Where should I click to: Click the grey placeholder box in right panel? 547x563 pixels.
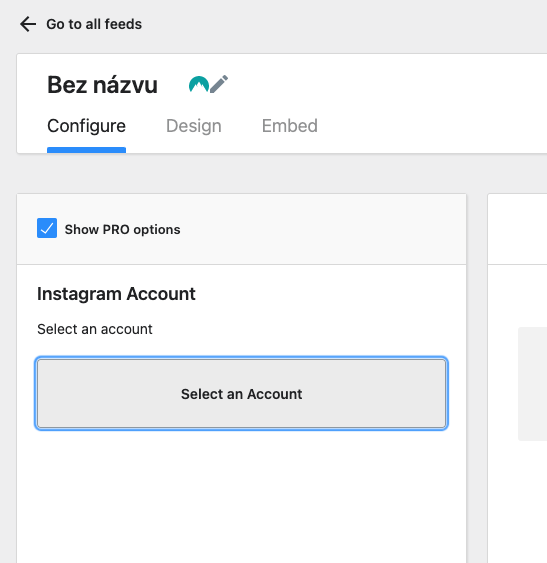pos(532,383)
